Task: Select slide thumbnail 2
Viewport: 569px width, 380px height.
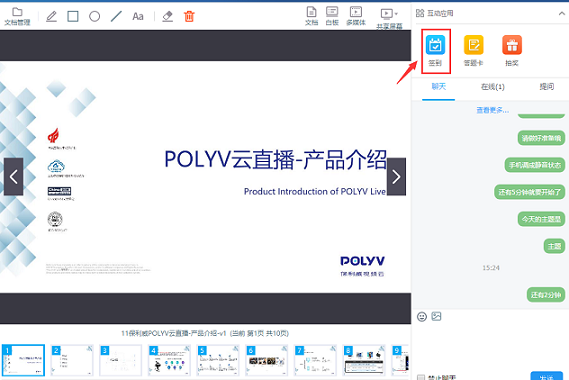Action: click(x=72, y=360)
